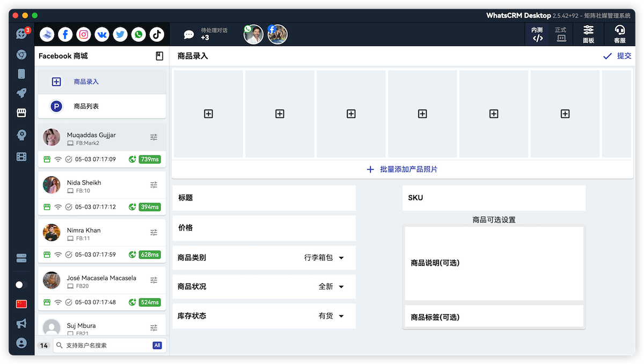
Task: Click the 客服 customer service headset icon
Action: (620, 33)
